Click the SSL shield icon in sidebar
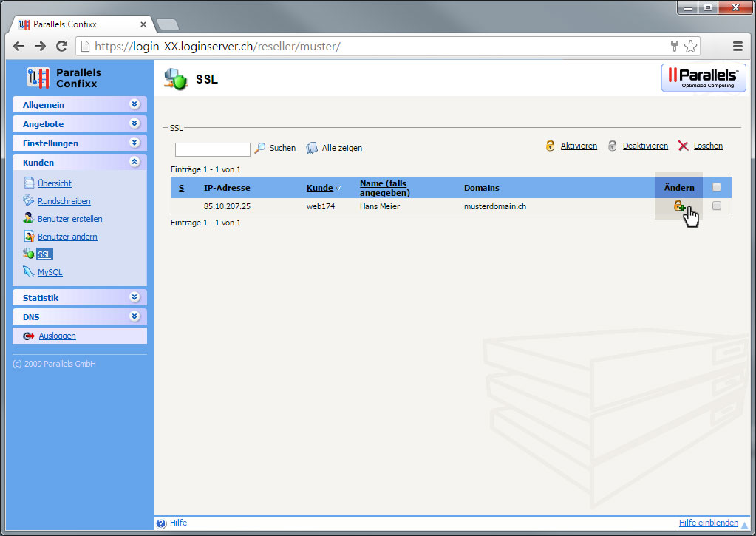 click(28, 254)
